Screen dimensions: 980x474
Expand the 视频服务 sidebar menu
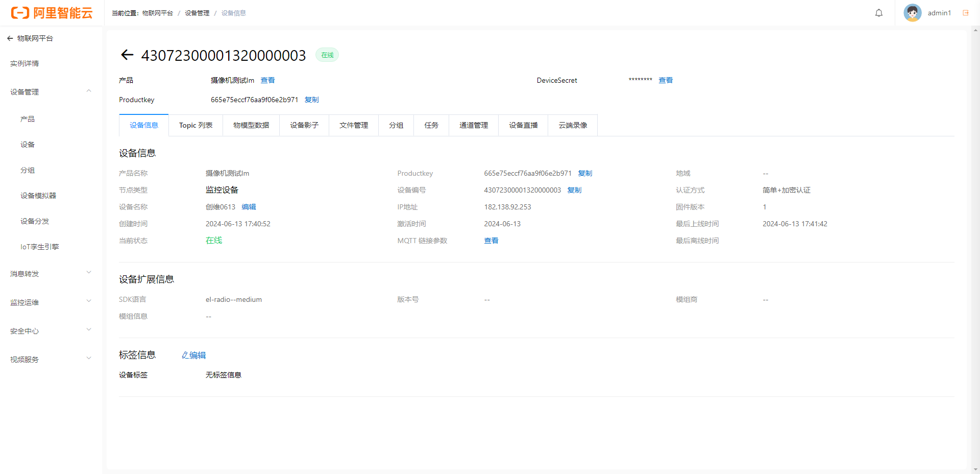click(x=89, y=359)
